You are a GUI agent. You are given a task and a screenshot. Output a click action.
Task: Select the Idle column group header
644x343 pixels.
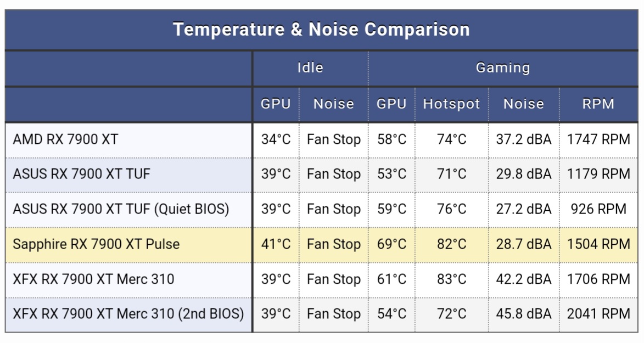point(310,68)
